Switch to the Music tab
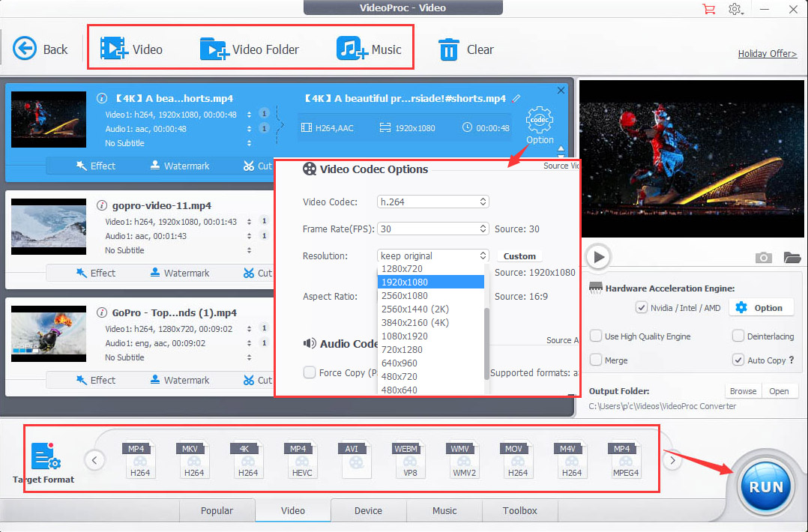 pos(444,510)
